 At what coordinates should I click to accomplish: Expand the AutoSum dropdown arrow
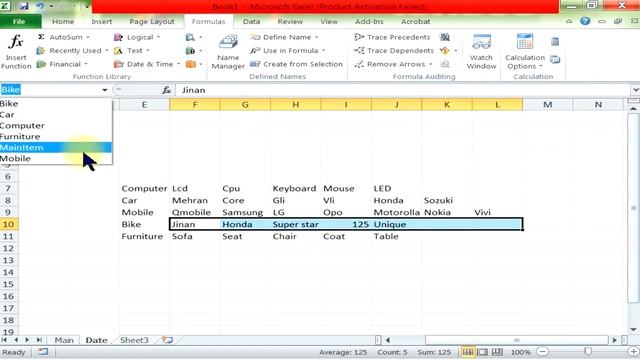tap(88, 37)
